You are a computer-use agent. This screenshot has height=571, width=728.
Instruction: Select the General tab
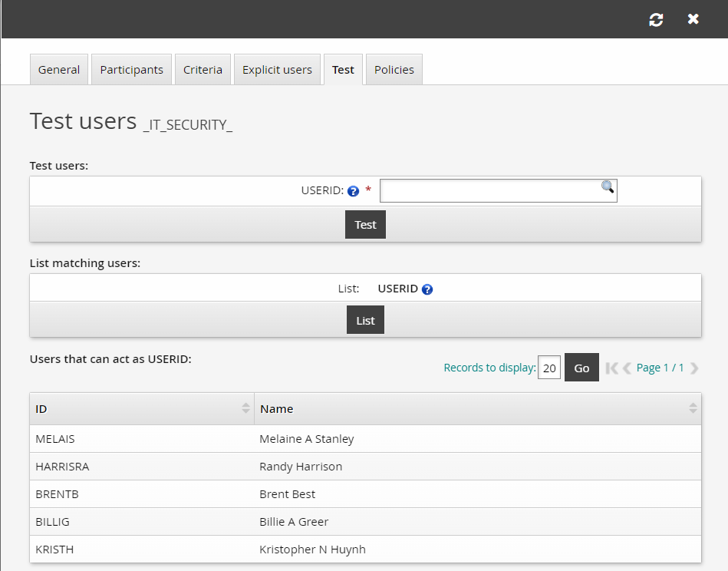coord(59,69)
